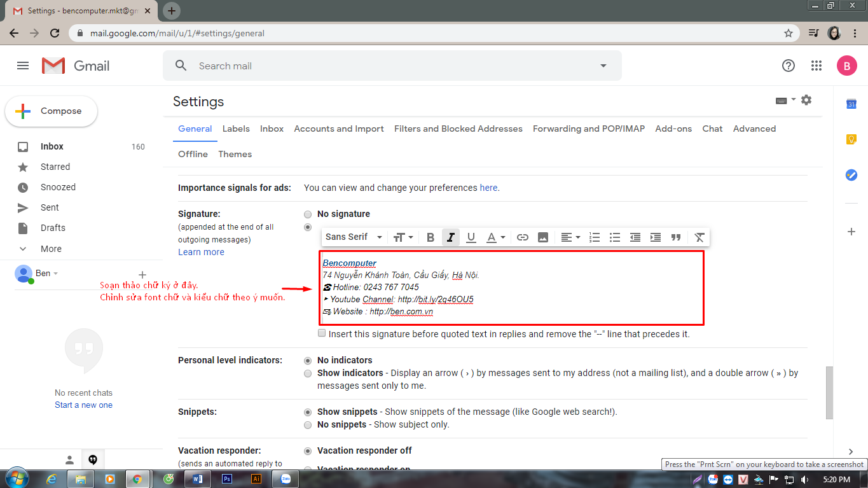Open Photoshop from Windows taskbar
This screenshot has height=488, width=868.
point(227,478)
